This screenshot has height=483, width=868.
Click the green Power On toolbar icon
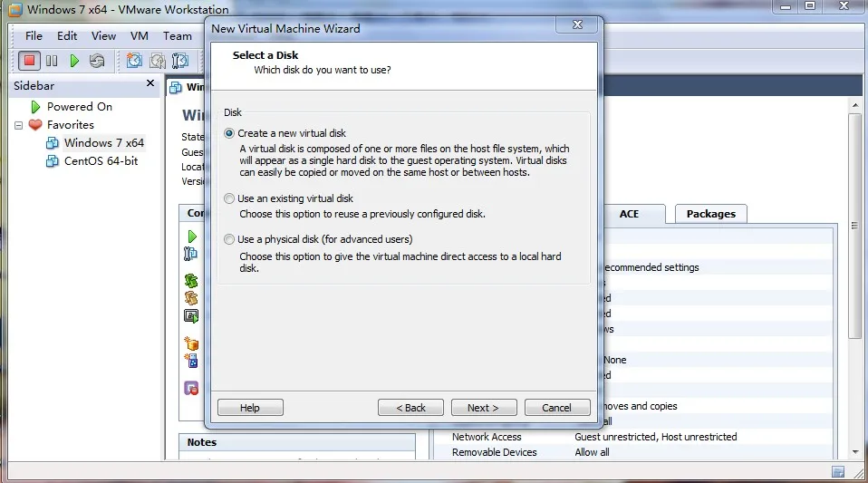coord(74,61)
